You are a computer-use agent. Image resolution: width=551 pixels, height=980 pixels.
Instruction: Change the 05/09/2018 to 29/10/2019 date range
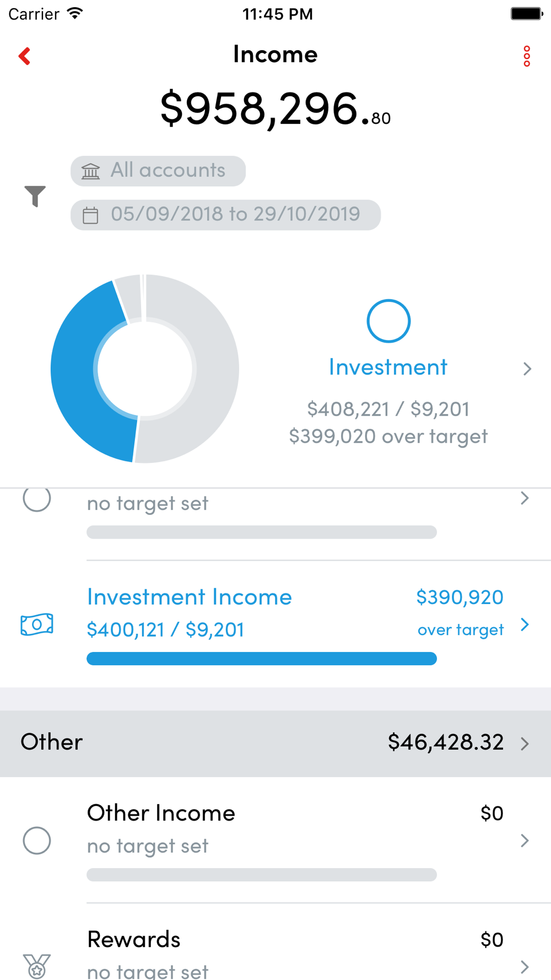click(225, 214)
